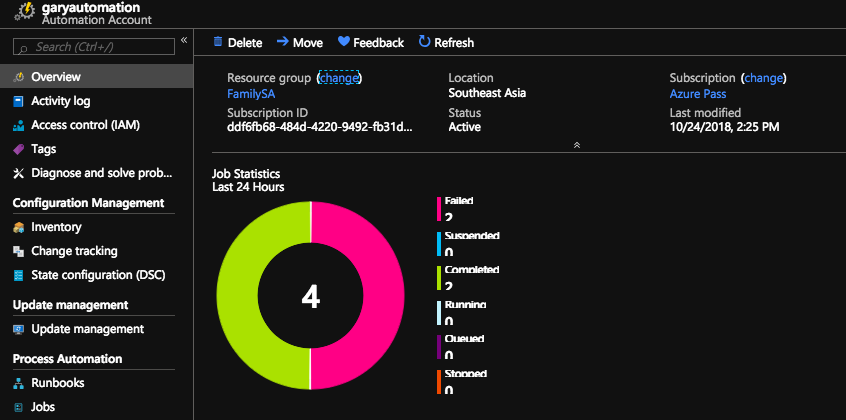Click the State configuration (DSC) icon
This screenshot has width=846, height=420.
coord(19,275)
